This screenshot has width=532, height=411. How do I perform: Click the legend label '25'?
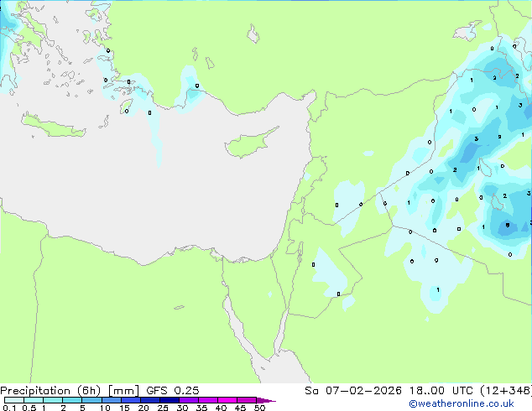(163, 408)
